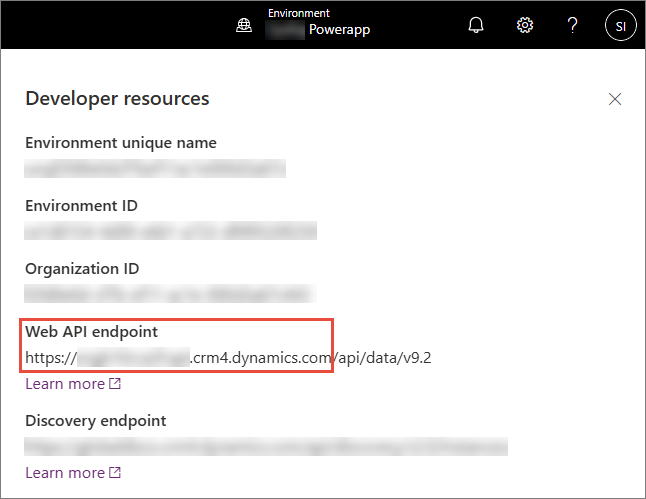This screenshot has height=499, width=646.
Task: Click the Web API endpoint label
Action: point(91,332)
